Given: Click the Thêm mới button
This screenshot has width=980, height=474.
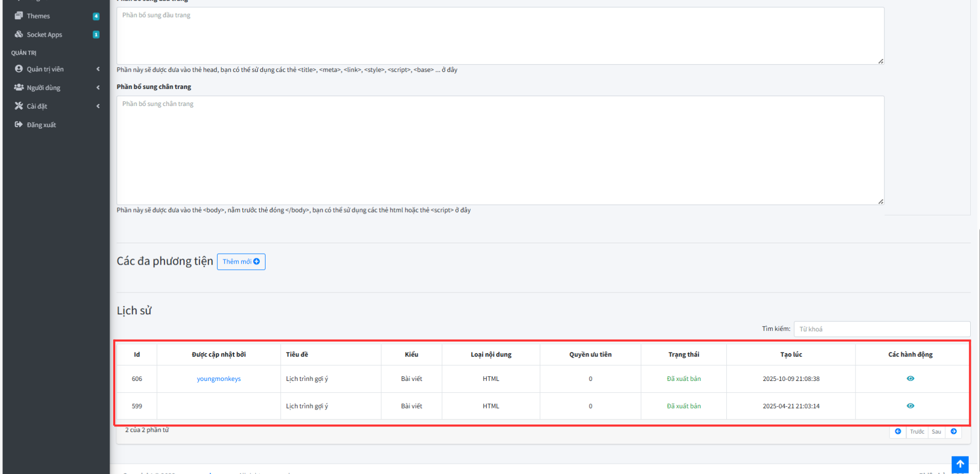Looking at the screenshot, I should [241, 262].
